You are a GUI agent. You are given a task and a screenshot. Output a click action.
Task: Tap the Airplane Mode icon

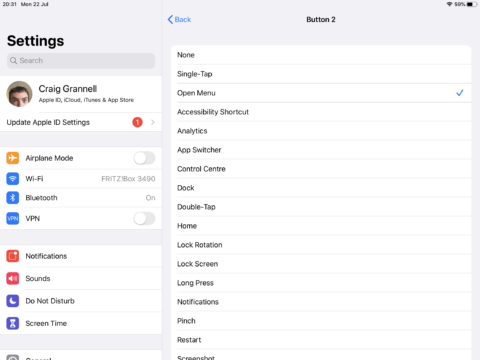13,158
